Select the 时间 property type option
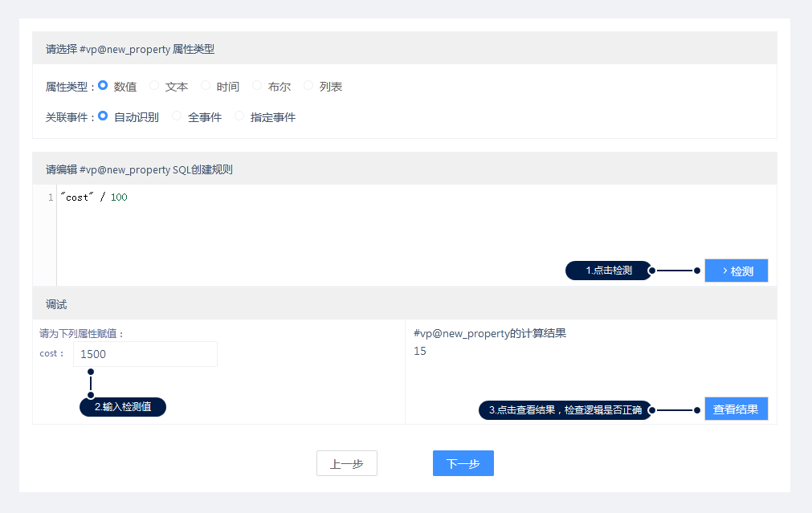Viewport: 812px width, 513px height. click(x=206, y=86)
